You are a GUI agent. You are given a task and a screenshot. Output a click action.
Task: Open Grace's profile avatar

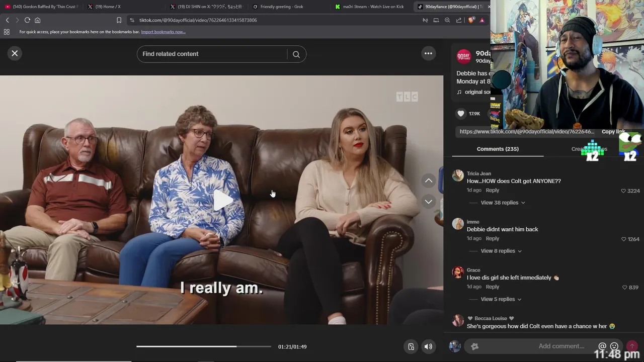point(458,272)
